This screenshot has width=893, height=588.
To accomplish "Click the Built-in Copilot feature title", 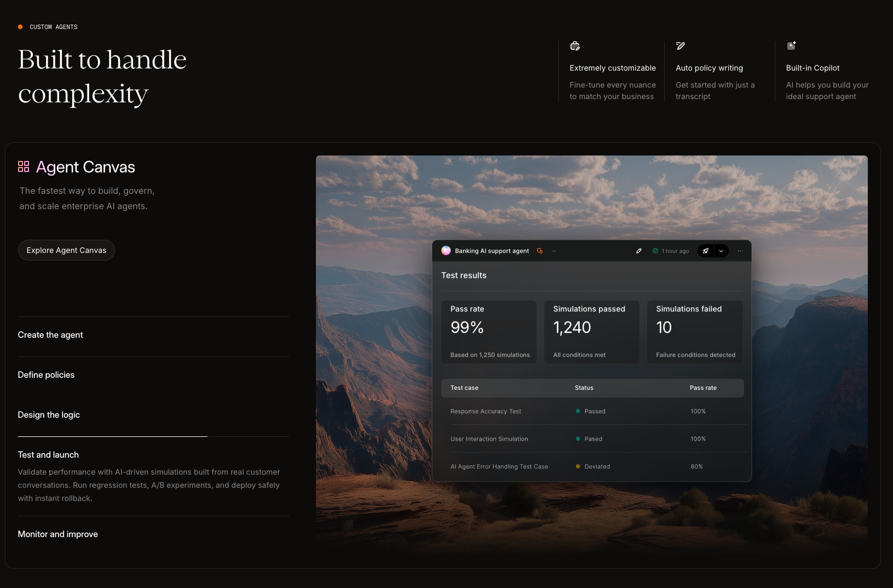I will coord(813,68).
